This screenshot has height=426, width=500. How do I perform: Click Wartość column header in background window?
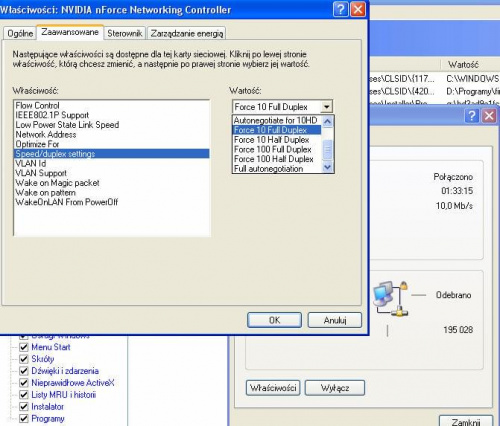[x=470, y=64]
